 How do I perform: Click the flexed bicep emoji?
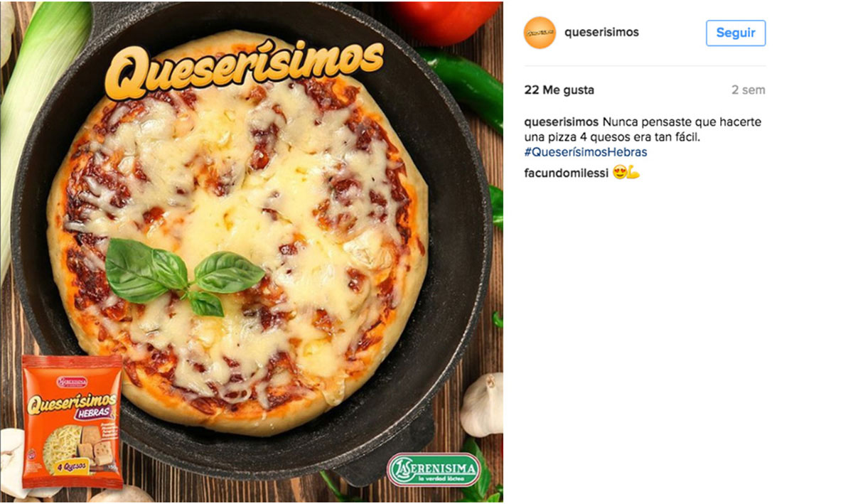tap(633, 173)
